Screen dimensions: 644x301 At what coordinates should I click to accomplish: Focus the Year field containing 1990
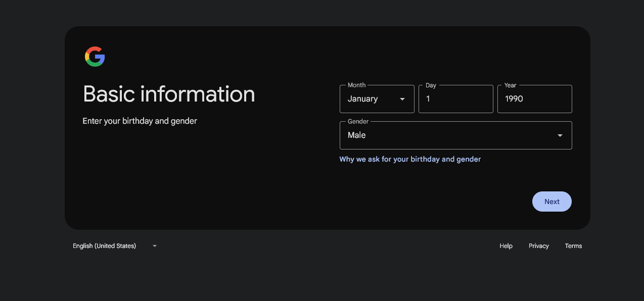point(534,99)
